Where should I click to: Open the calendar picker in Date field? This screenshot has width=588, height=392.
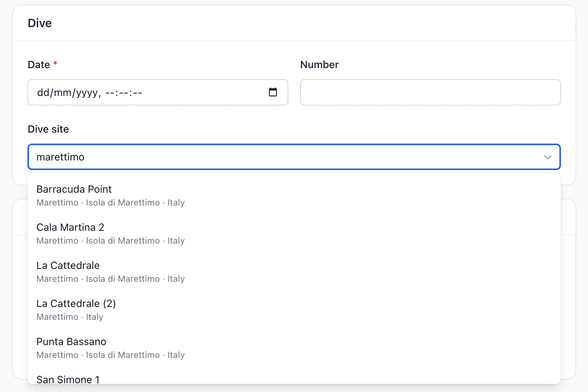coord(273,92)
